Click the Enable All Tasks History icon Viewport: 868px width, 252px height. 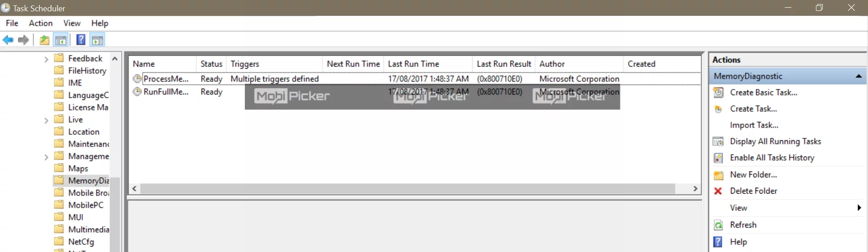point(718,158)
